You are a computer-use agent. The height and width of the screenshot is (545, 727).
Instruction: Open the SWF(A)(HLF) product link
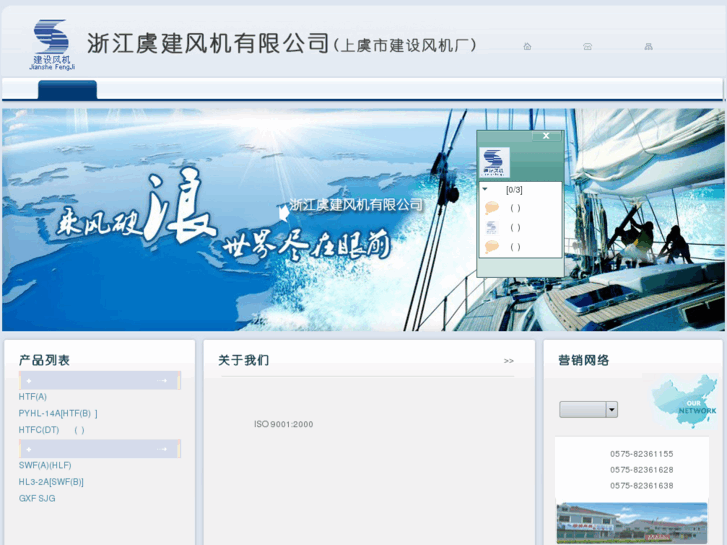[x=45, y=465]
